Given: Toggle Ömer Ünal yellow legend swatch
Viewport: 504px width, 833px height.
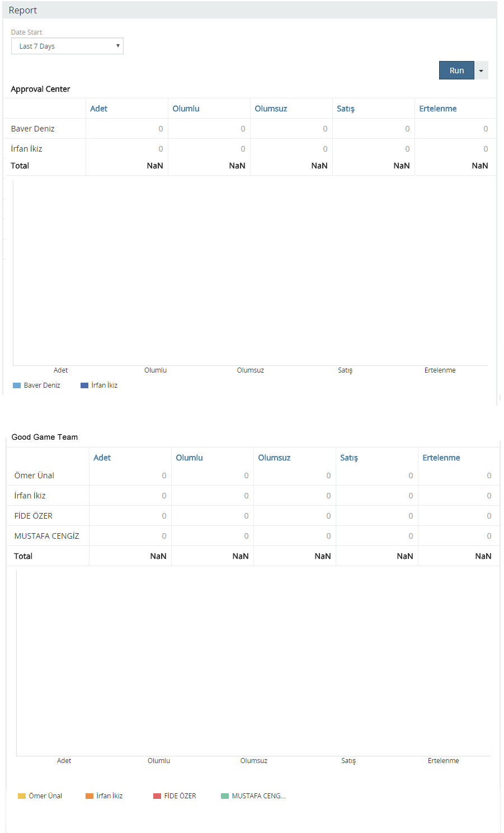Looking at the screenshot, I should [22, 796].
